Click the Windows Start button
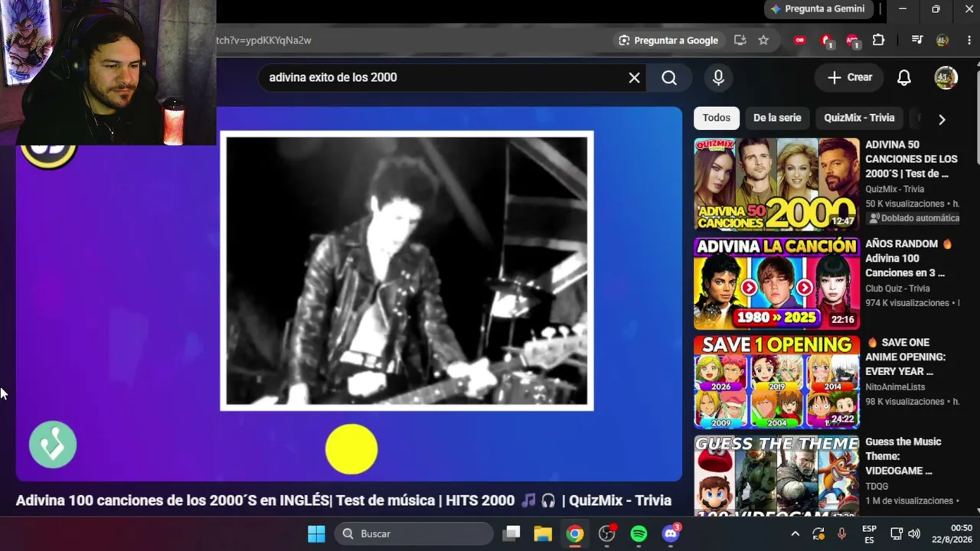The image size is (980, 551). click(316, 533)
